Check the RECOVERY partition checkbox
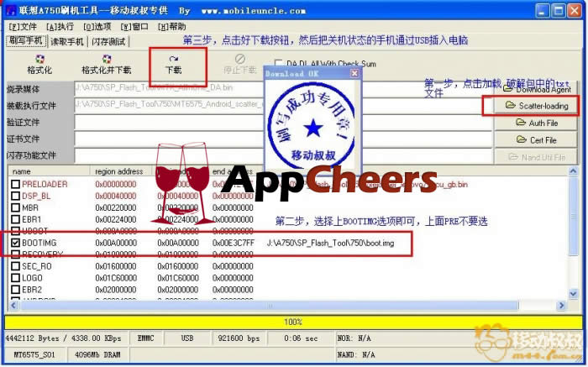 click(15, 254)
